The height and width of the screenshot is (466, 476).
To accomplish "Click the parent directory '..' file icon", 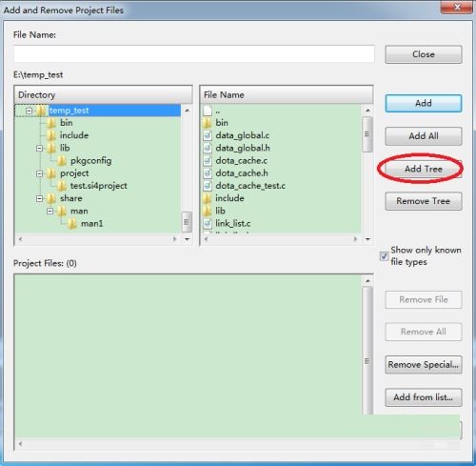I will pyautogui.click(x=208, y=111).
